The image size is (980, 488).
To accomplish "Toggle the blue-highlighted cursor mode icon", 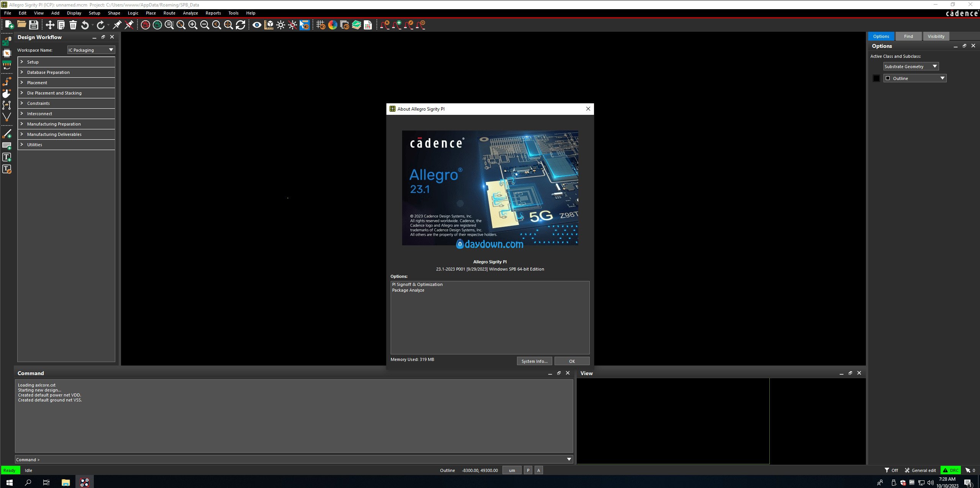I will coord(304,25).
